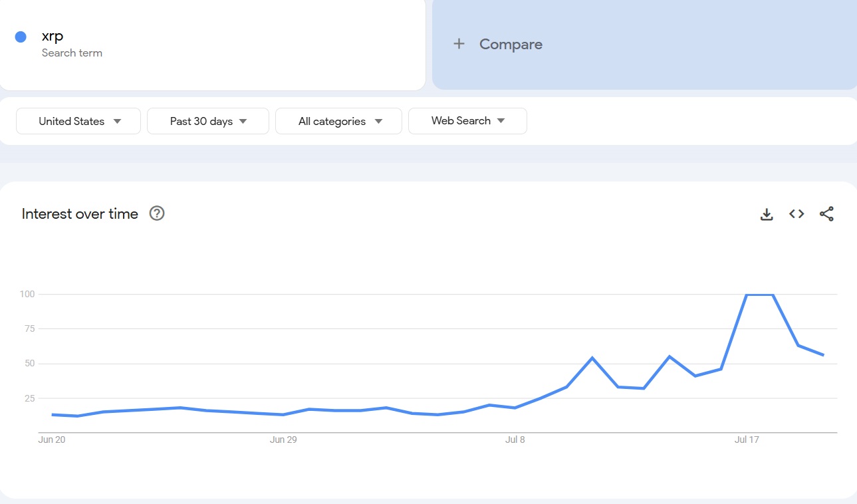Open the embed code icon

[796, 213]
